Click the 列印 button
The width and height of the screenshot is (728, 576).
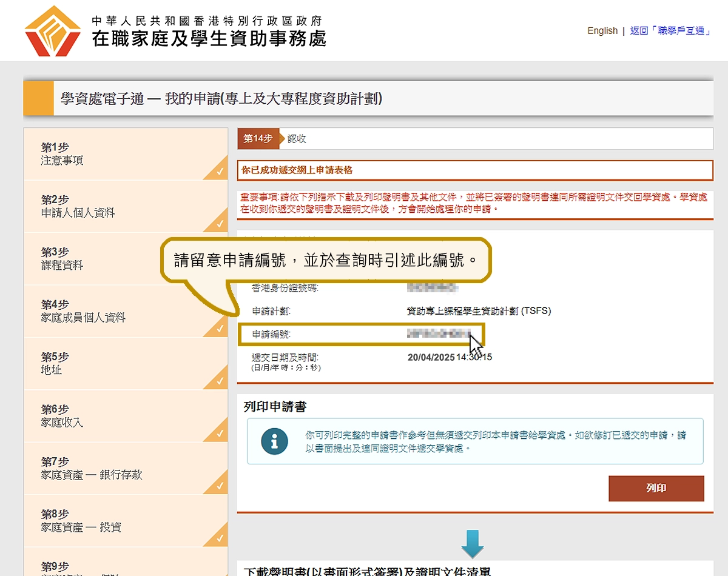[x=656, y=489]
